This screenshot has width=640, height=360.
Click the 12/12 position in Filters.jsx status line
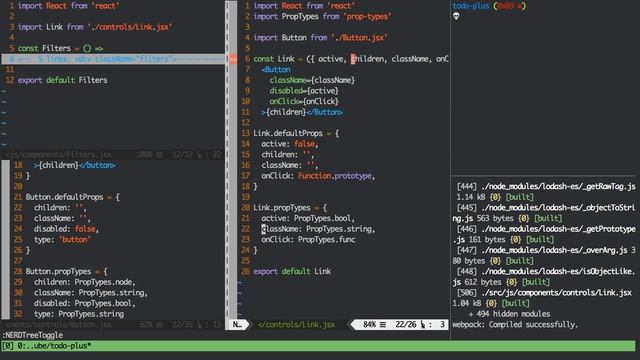[183, 155]
